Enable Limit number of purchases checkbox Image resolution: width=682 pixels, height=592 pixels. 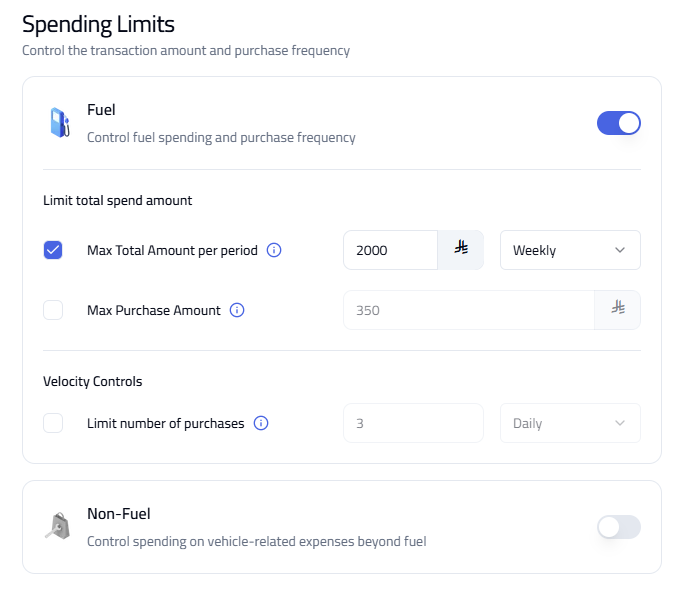[53, 423]
